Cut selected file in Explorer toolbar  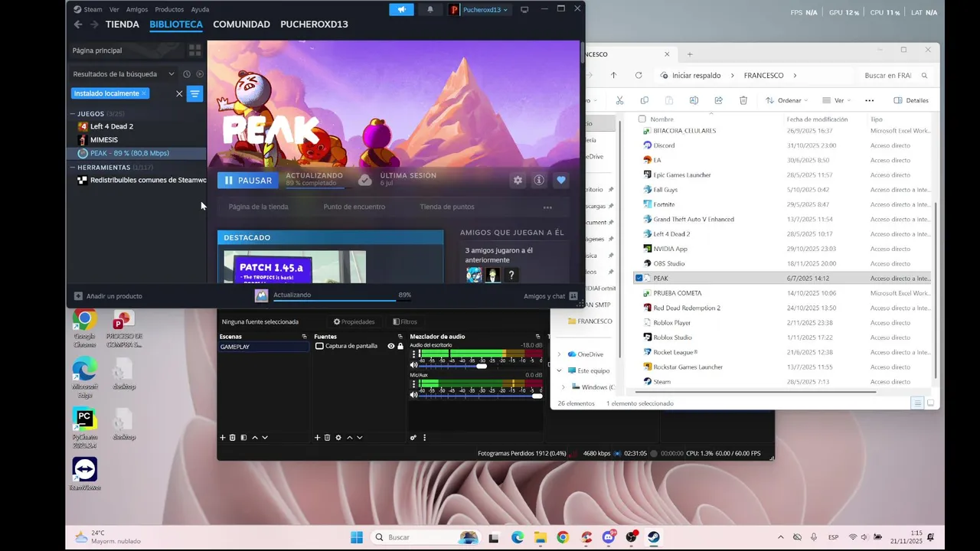tap(620, 100)
